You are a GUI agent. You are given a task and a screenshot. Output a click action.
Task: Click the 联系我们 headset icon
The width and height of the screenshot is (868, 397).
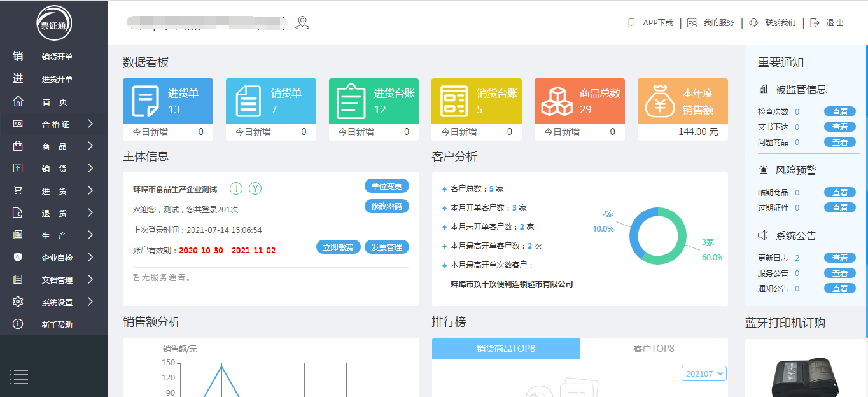(754, 23)
